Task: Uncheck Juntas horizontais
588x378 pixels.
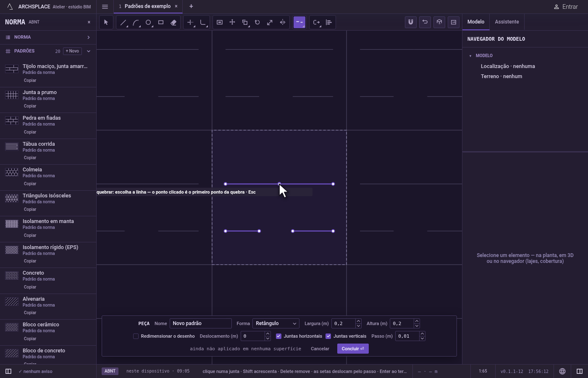Action: [278, 336]
